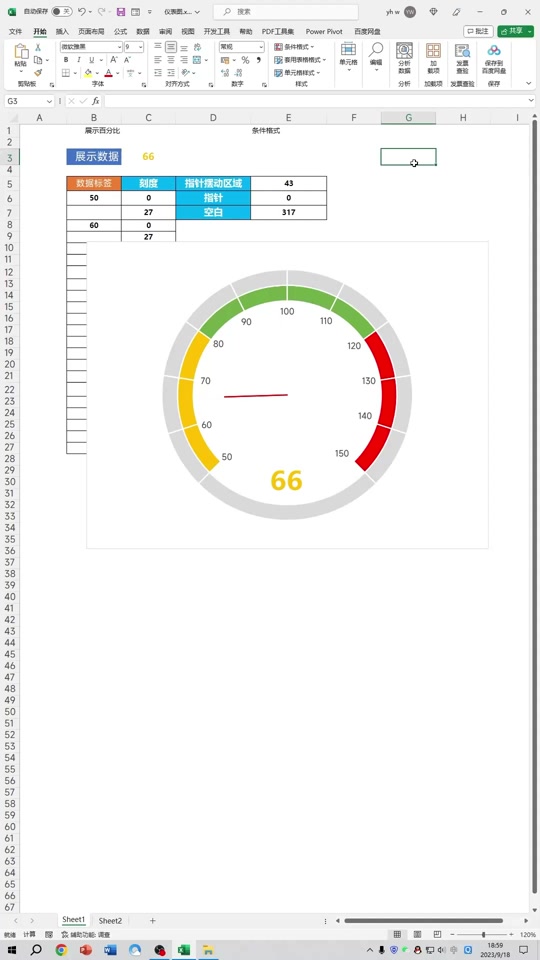Click the Comments button
The height and width of the screenshot is (960, 540).
pyautogui.click(x=478, y=31)
